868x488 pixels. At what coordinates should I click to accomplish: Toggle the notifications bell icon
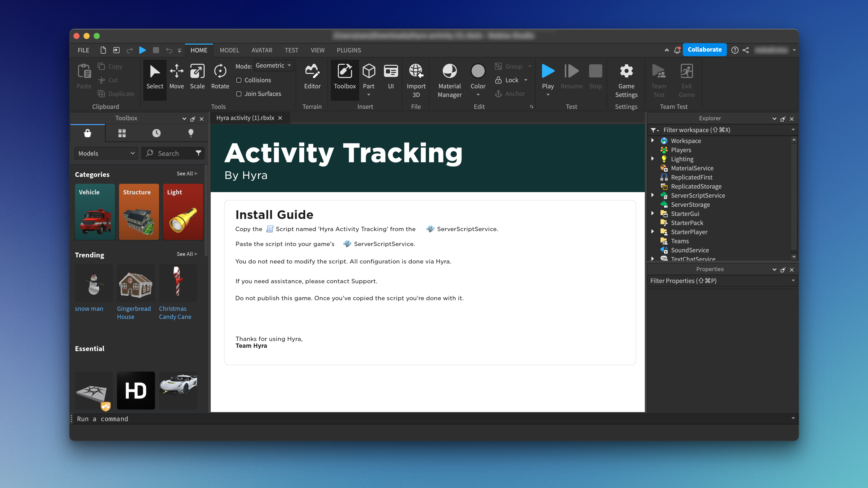[x=677, y=50]
